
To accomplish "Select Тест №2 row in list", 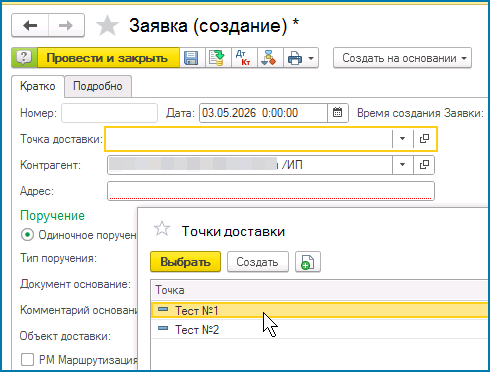I will (x=320, y=330).
